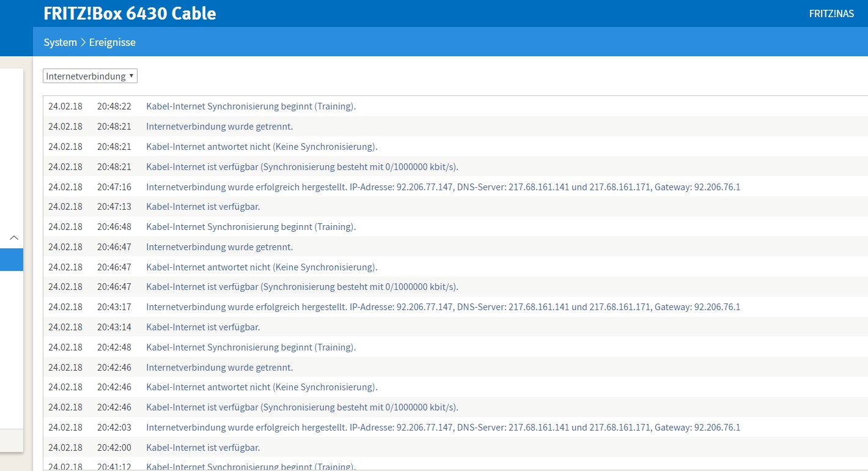
Task: Select the 20:42:46 Internetverbindung wurde getrennt entry
Action: click(219, 368)
